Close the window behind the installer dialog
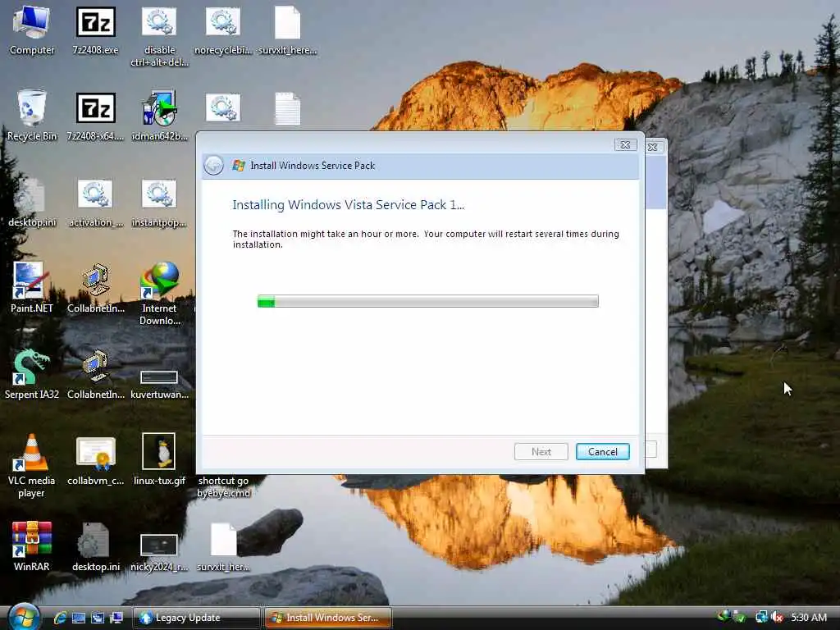The image size is (840, 630). pyautogui.click(x=654, y=147)
